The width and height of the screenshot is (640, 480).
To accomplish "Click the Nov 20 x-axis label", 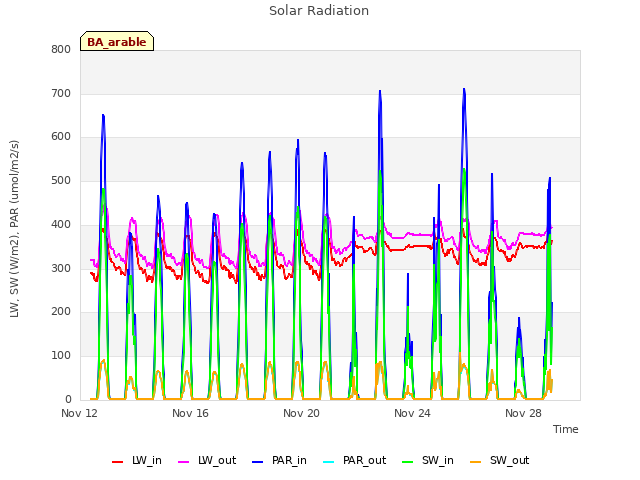I will (x=301, y=413).
